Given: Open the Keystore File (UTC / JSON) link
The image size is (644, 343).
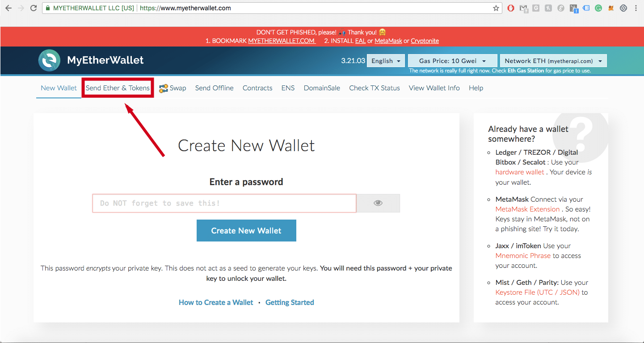Looking at the screenshot, I should tap(538, 292).
